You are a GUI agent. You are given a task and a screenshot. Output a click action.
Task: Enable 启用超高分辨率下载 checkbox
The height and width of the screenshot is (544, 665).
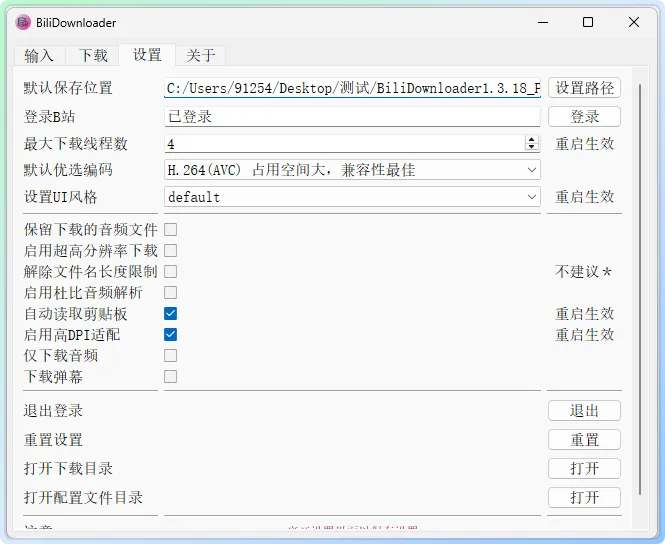point(170,251)
